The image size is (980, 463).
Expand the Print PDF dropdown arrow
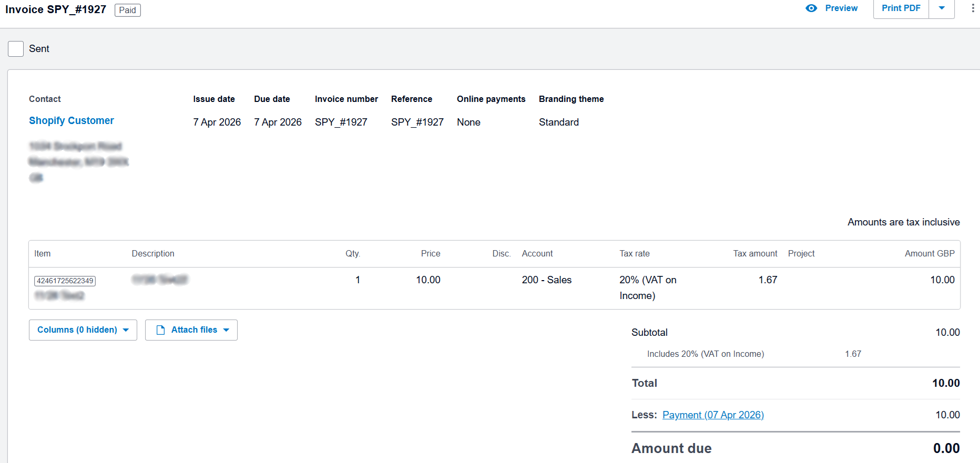[942, 8]
